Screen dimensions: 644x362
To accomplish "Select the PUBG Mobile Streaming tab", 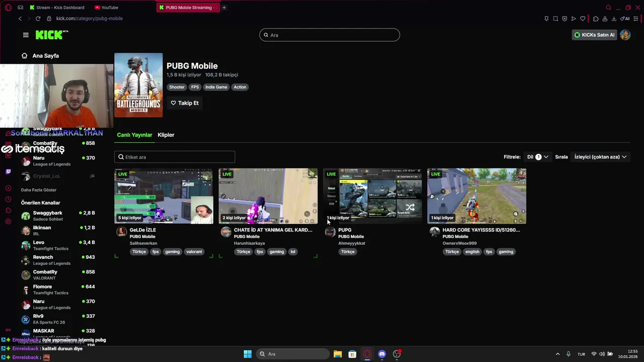I will tap(188, 8).
